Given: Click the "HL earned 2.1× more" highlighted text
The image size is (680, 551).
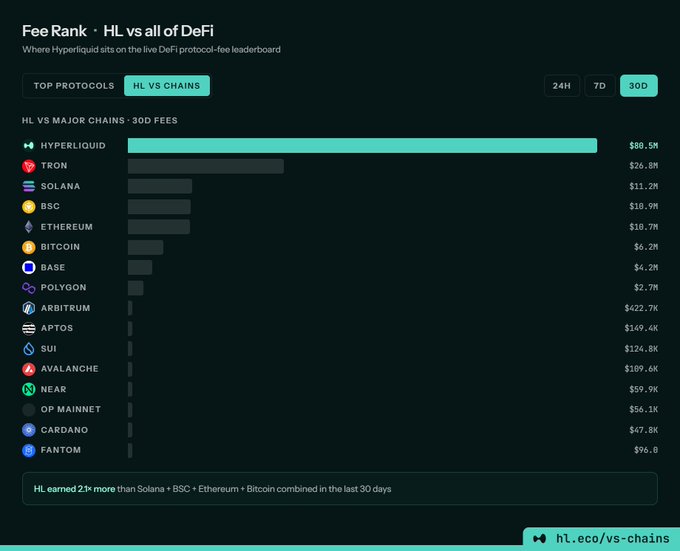Looking at the screenshot, I should pyautogui.click(x=74, y=489).
